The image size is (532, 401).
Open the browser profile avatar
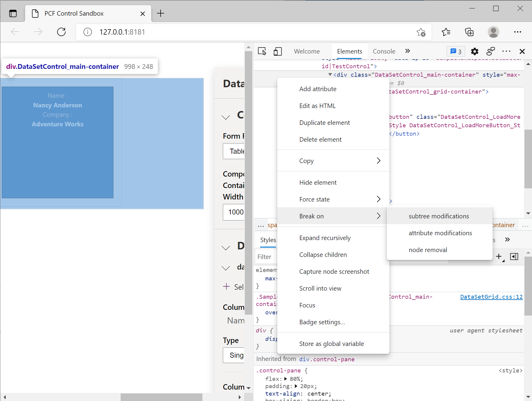(x=494, y=32)
